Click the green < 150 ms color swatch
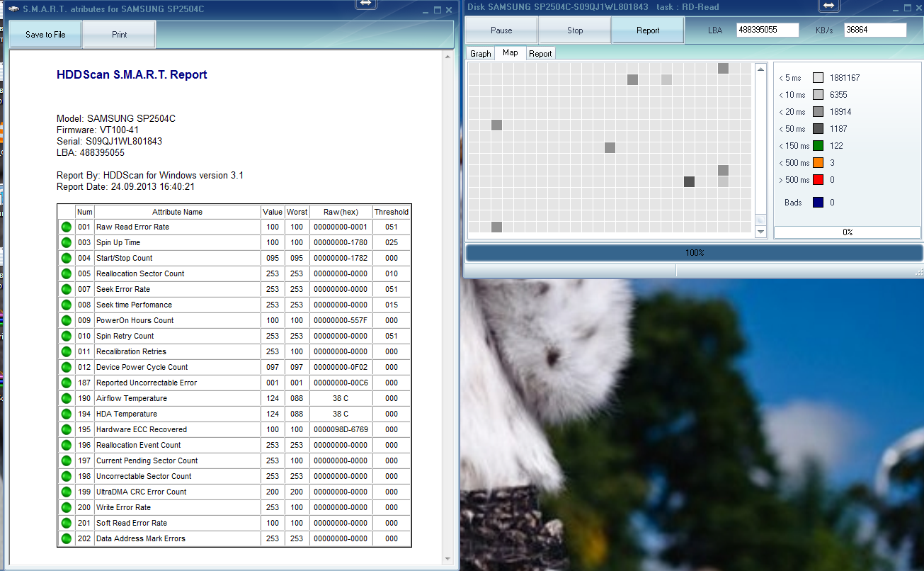The height and width of the screenshot is (571, 924). pyautogui.click(x=818, y=146)
